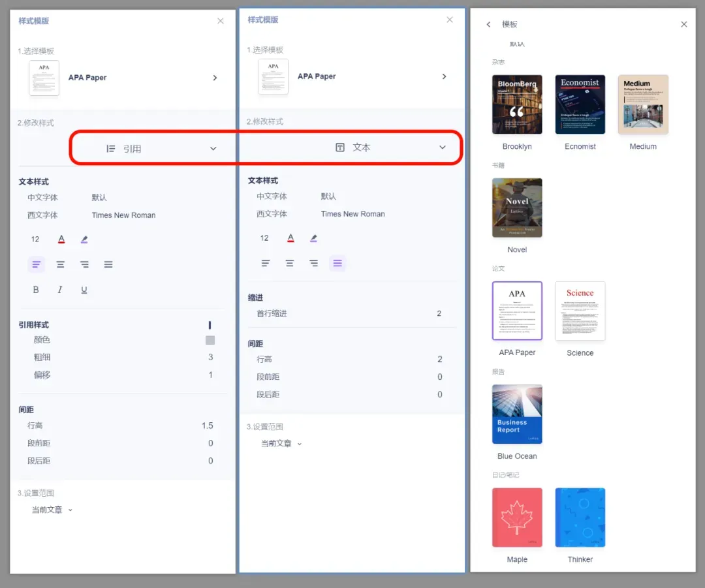Image resolution: width=705 pixels, height=588 pixels.
Task: Toggle align right in left quote panel
Action: click(x=84, y=264)
